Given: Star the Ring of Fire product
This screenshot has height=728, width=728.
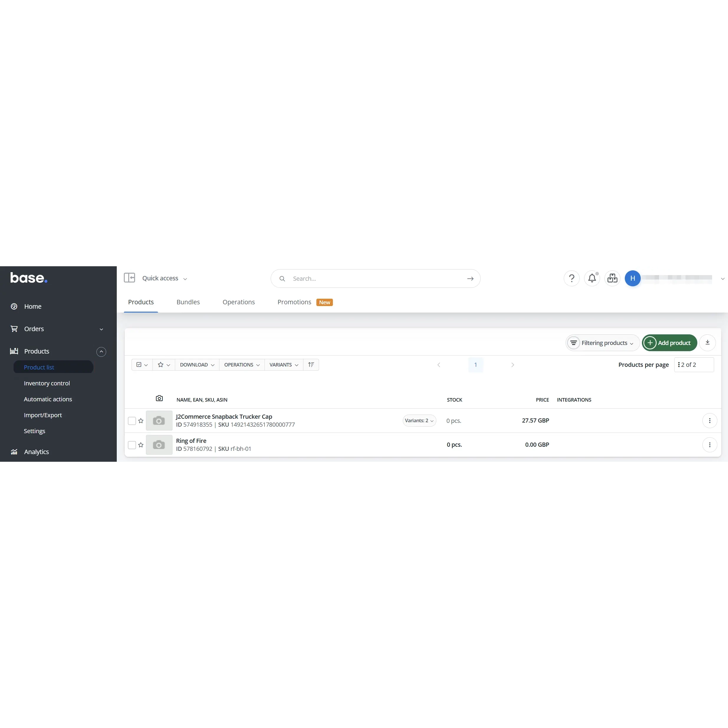Looking at the screenshot, I should click(x=141, y=445).
